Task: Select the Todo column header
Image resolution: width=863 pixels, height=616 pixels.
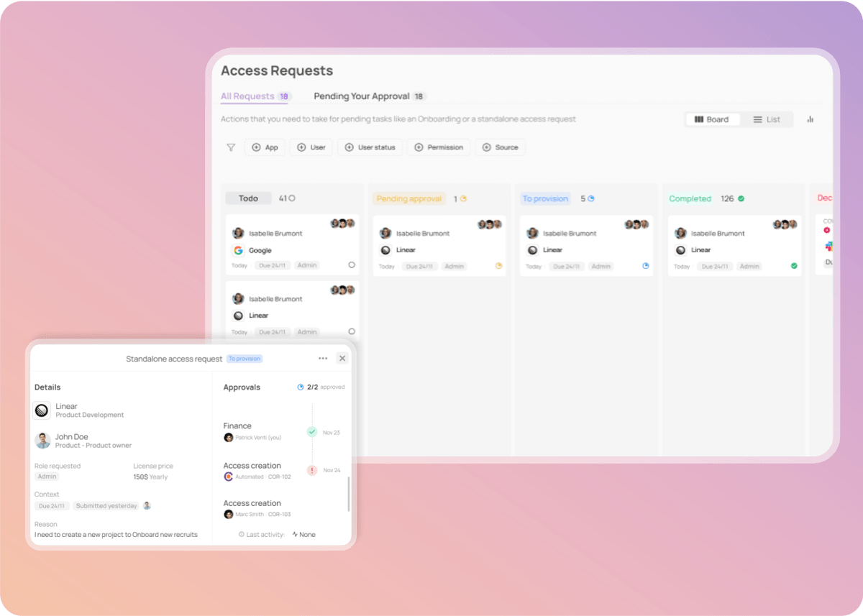Action: tap(248, 198)
